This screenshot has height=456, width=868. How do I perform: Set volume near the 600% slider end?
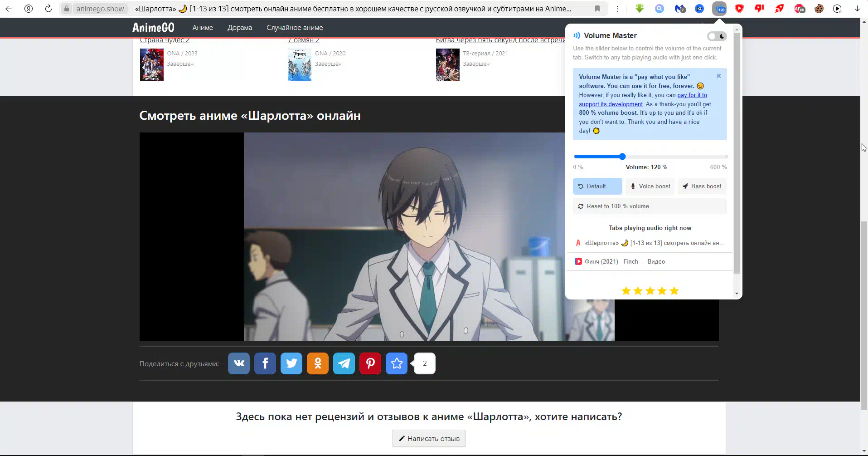[725, 157]
